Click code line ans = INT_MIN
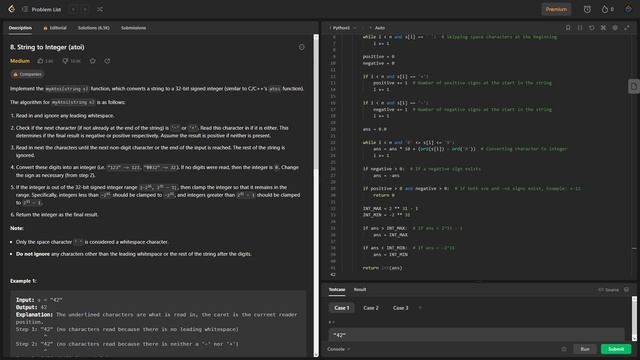Image resolution: width=640 pixels, height=360 pixels. coord(390,255)
